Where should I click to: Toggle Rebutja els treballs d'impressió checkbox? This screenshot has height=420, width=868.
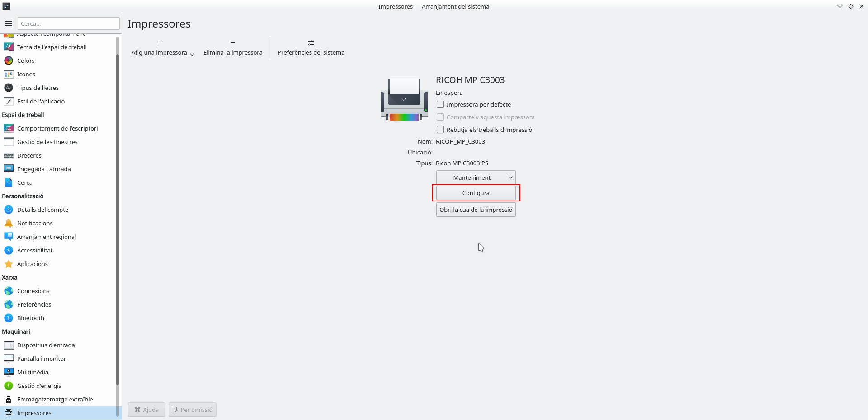pos(440,130)
